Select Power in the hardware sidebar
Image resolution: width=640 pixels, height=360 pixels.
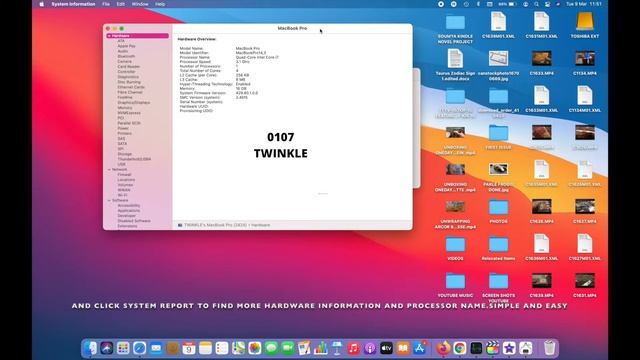click(123, 128)
